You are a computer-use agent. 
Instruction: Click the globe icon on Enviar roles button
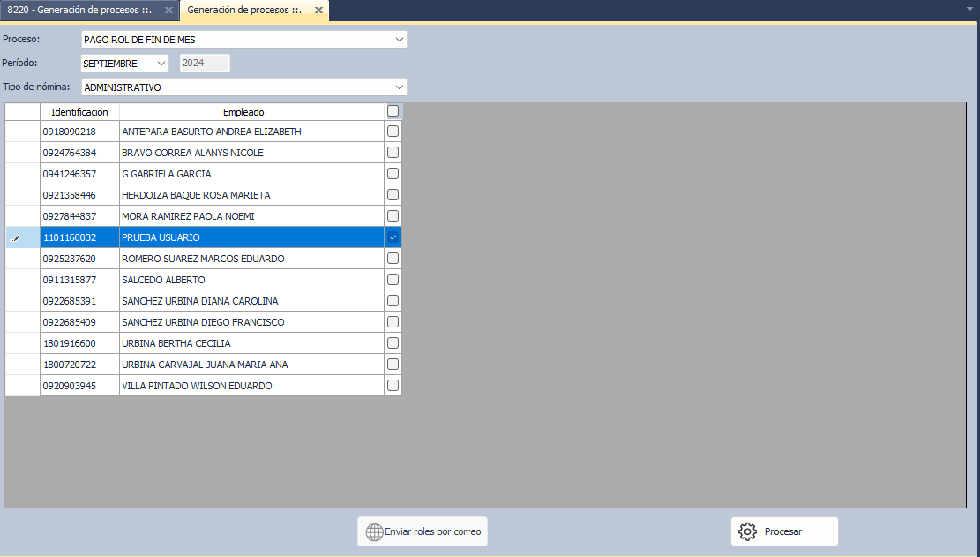coord(374,532)
